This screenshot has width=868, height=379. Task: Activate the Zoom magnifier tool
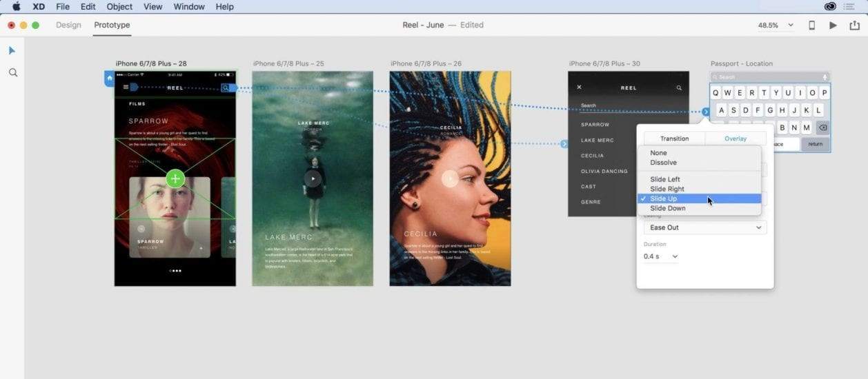coord(12,72)
